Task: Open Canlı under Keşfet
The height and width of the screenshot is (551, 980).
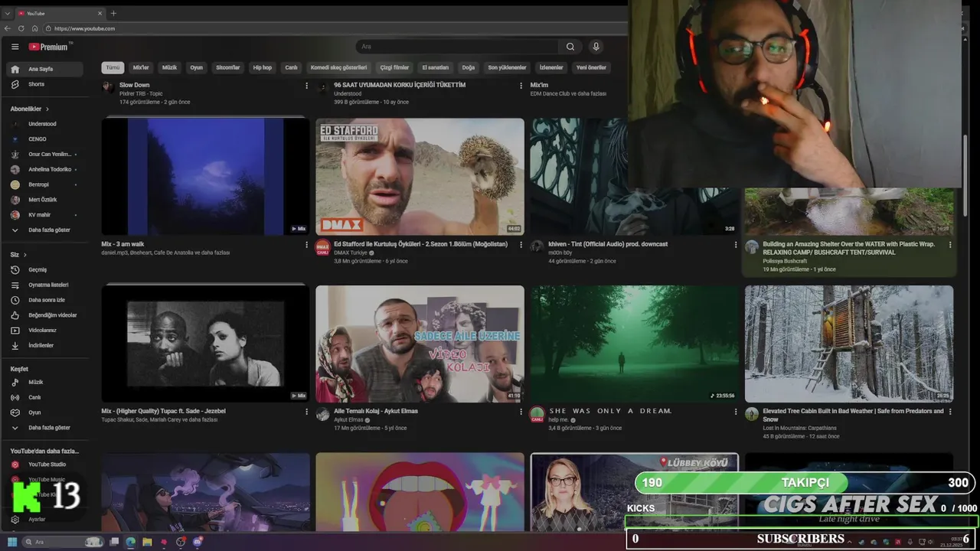Action: click(43, 397)
